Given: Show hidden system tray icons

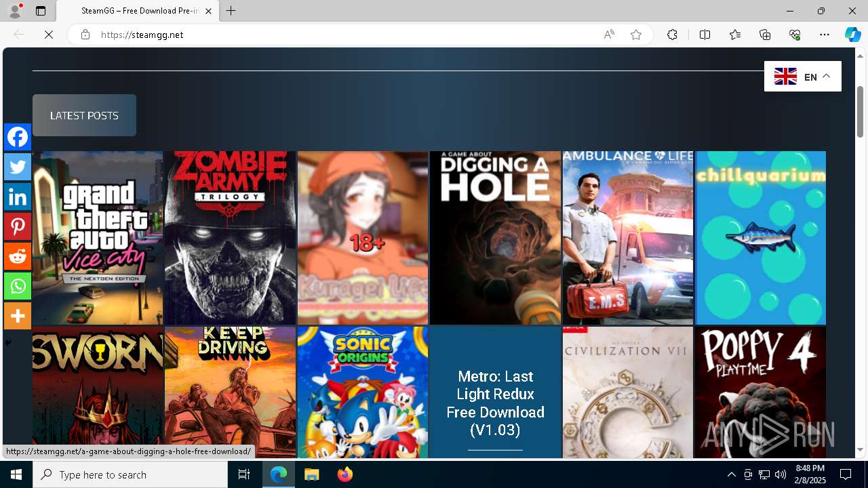Looking at the screenshot, I should click(x=732, y=474).
